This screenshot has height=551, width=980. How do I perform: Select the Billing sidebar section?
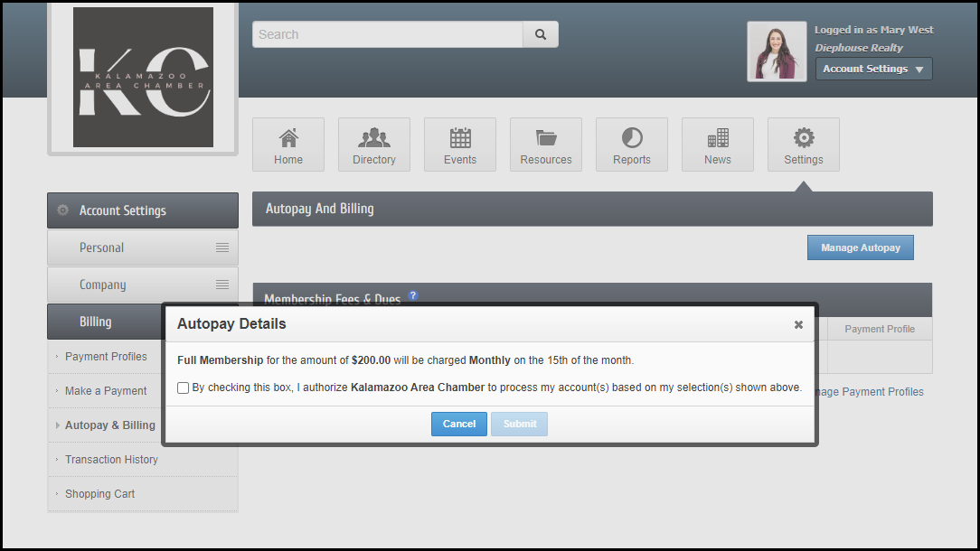point(105,322)
